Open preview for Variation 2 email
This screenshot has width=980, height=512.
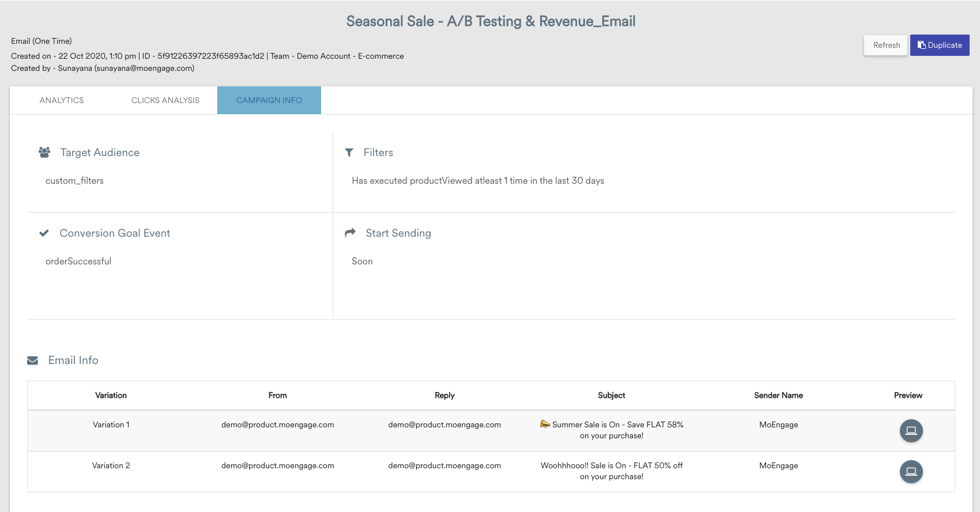coord(911,472)
